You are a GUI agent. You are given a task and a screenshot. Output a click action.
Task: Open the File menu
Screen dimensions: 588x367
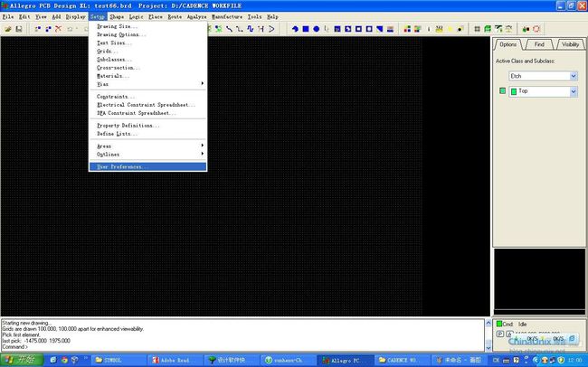tap(8, 17)
